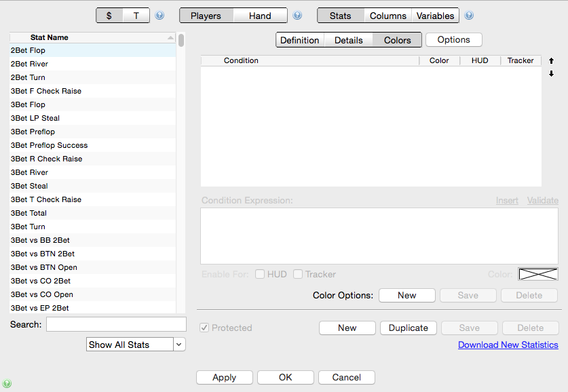Click Save next to Color Options
568x392 pixels.
point(468,296)
